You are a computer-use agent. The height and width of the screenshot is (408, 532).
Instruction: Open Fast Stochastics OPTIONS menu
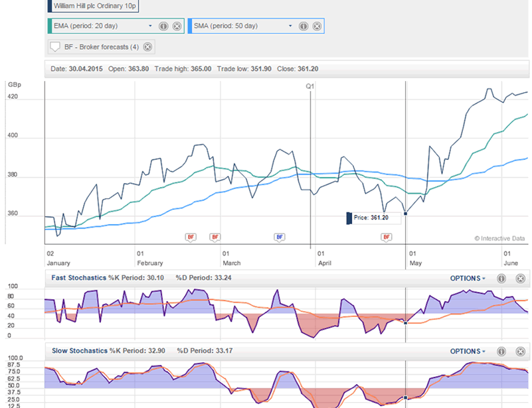click(x=468, y=278)
